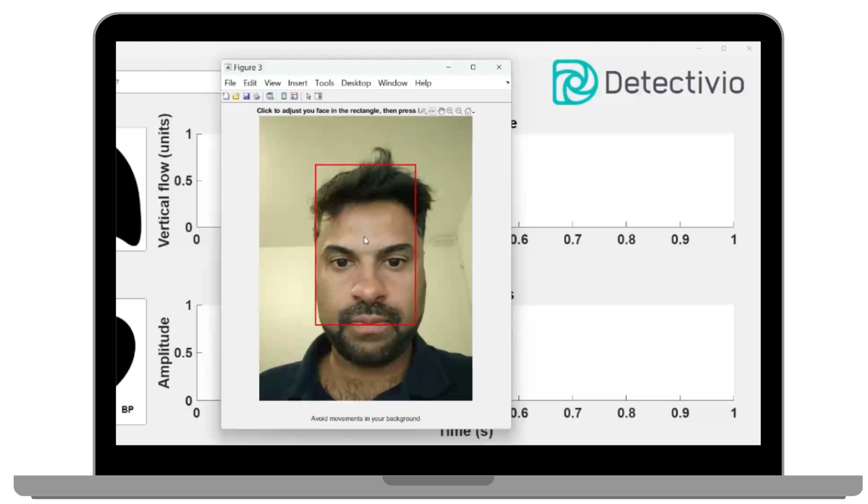Open the Property Inspector icon
This screenshot has height=504, width=868.
pyautogui.click(x=318, y=96)
